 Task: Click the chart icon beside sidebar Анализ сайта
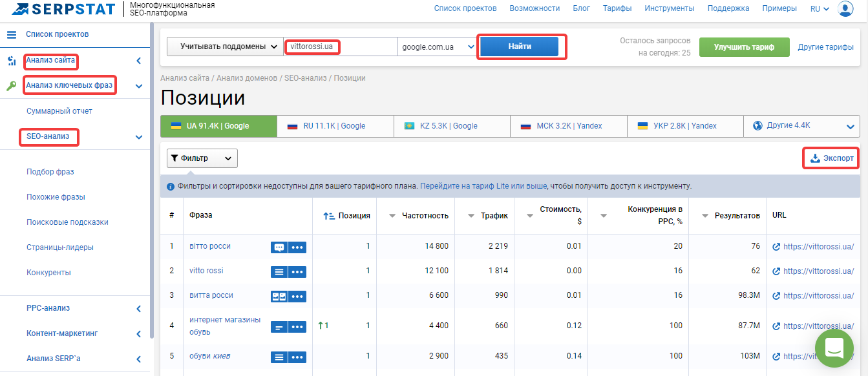11,61
